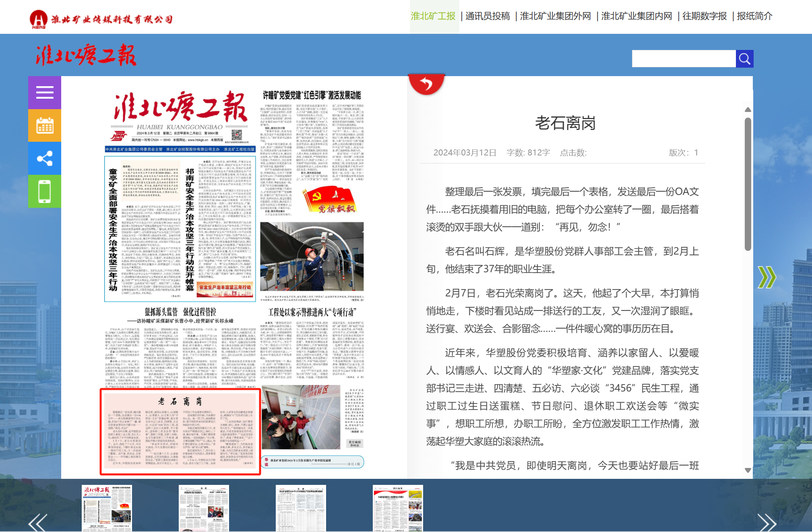
Task: Select the 淮北矿工报 navigation tab
Action: point(433,16)
